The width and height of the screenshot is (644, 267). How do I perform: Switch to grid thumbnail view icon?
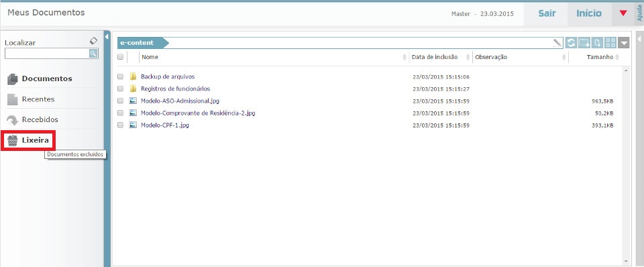[610, 43]
